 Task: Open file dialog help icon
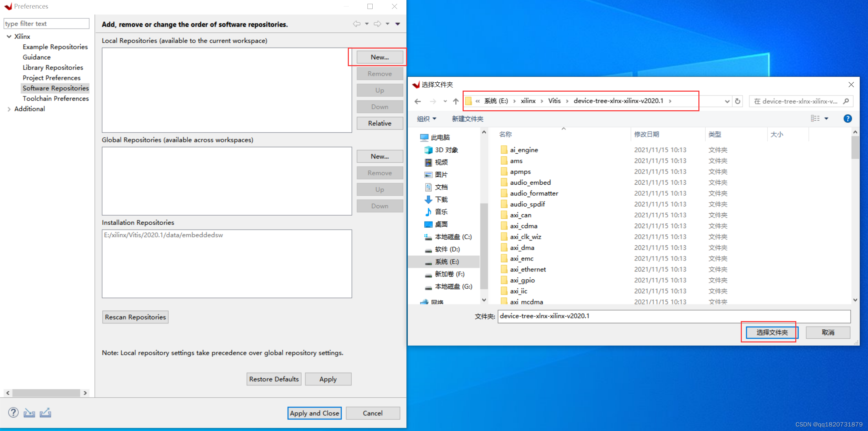point(847,119)
